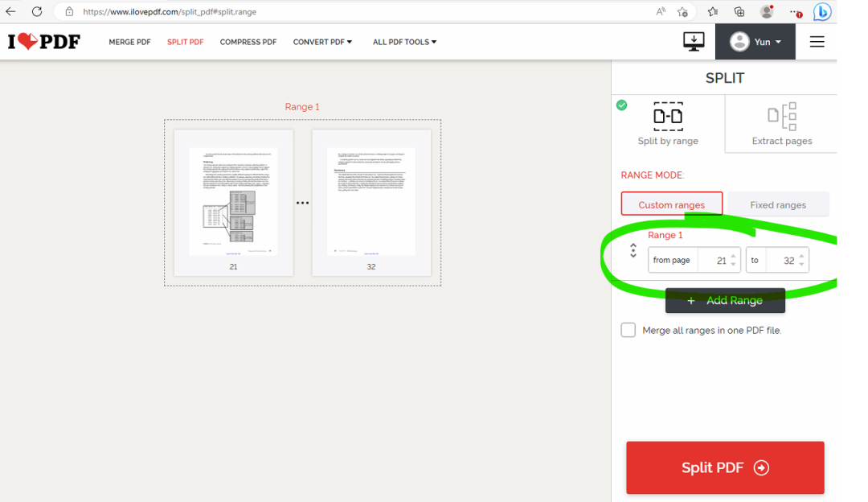Check Merge all ranges in one PDF file
Image resolution: width=868 pixels, height=502 pixels.
(628, 330)
